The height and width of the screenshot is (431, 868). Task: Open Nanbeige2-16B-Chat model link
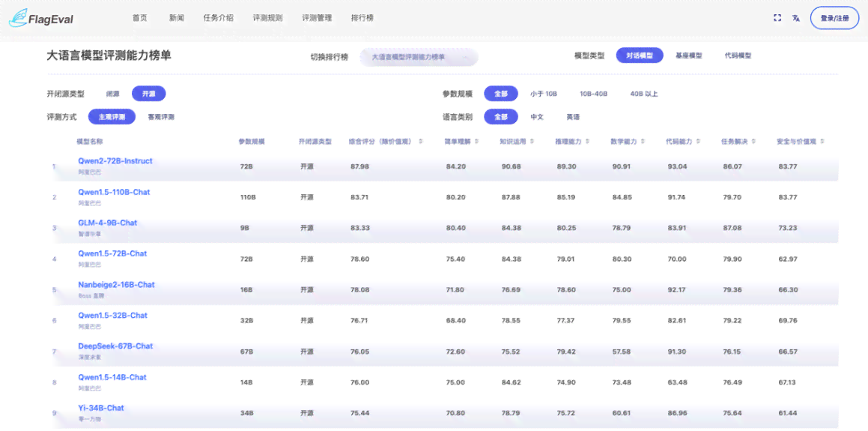click(x=116, y=284)
